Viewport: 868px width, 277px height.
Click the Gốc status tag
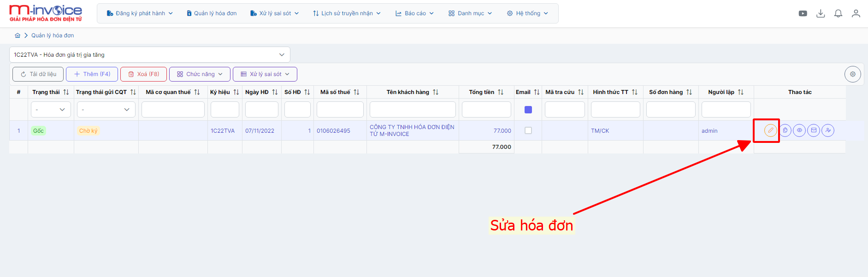tap(38, 131)
